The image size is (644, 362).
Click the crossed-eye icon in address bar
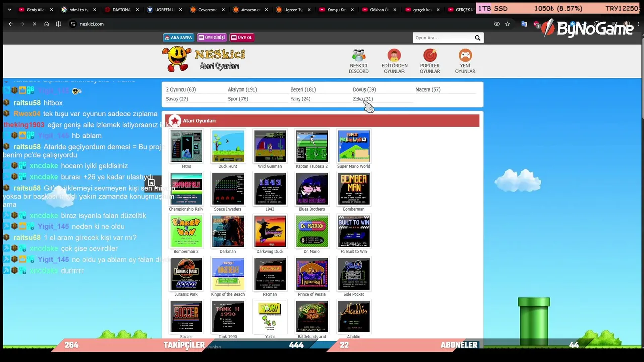497,24
